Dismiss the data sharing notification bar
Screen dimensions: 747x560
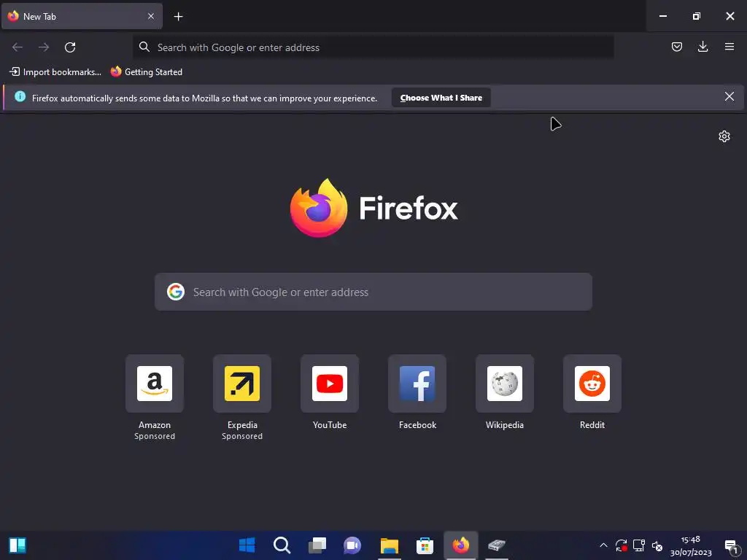(x=729, y=97)
